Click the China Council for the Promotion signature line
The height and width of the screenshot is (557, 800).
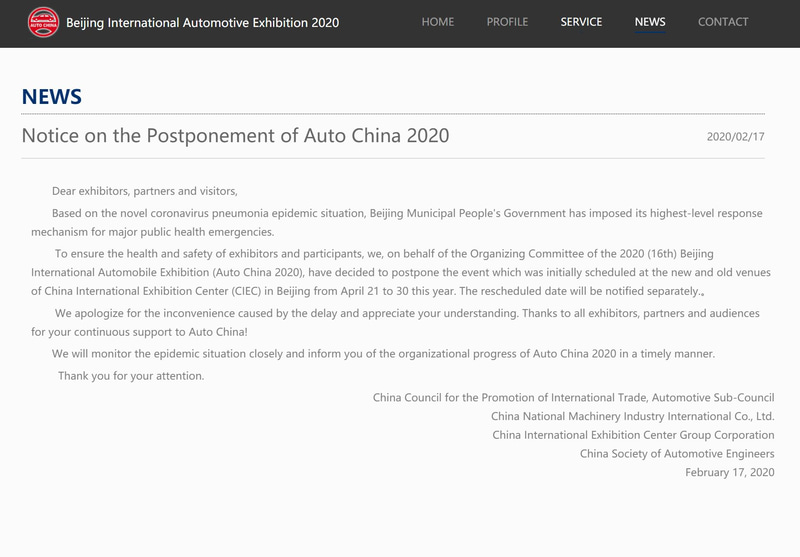pyautogui.click(x=573, y=398)
